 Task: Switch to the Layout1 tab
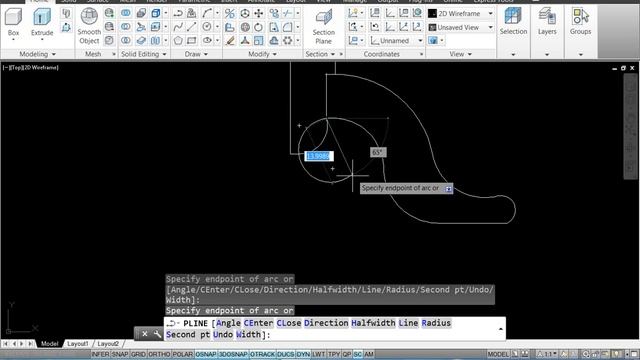coord(78,344)
